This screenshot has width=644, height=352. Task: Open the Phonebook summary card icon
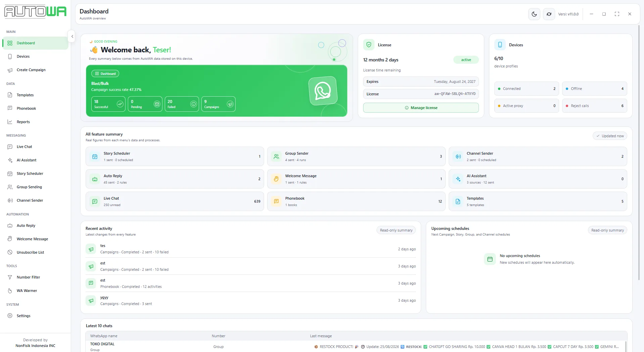click(x=276, y=201)
